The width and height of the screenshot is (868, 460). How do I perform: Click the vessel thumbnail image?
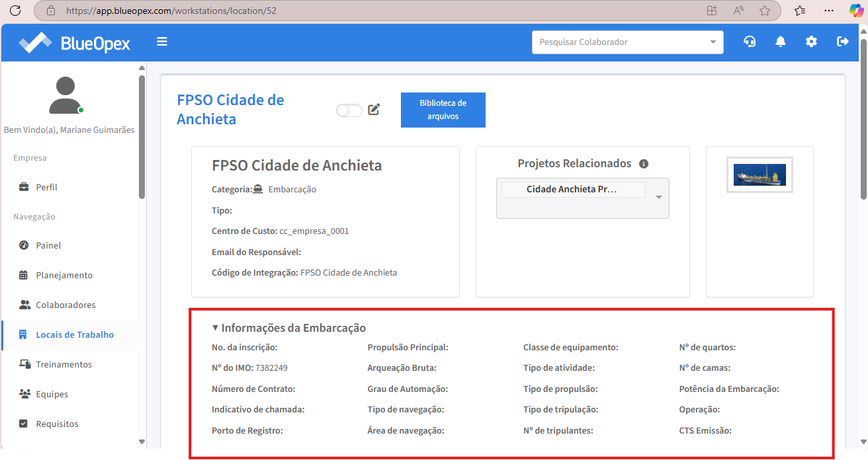pyautogui.click(x=759, y=175)
